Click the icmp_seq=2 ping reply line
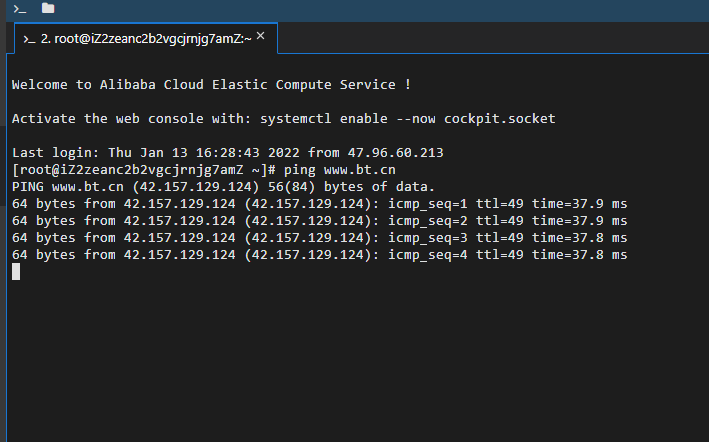This screenshot has width=709, height=442. pyautogui.click(x=319, y=221)
